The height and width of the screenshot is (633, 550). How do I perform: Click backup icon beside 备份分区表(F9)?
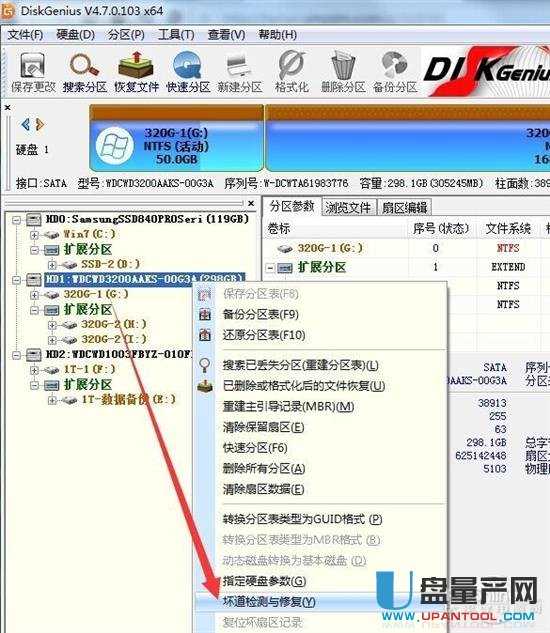(x=205, y=314)
